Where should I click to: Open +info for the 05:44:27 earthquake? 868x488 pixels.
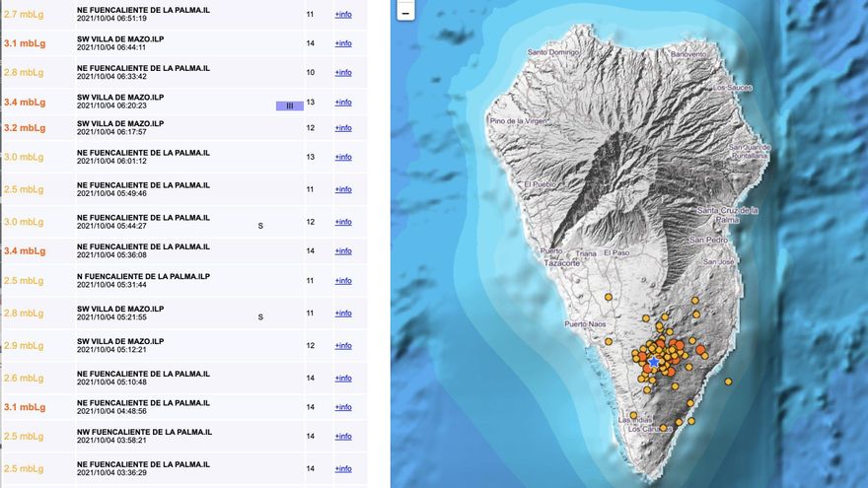pyautogui.click(x=343, y=222)
